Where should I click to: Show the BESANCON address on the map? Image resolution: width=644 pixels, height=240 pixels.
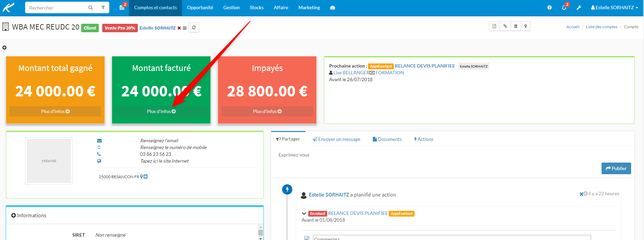coord(142,177)
